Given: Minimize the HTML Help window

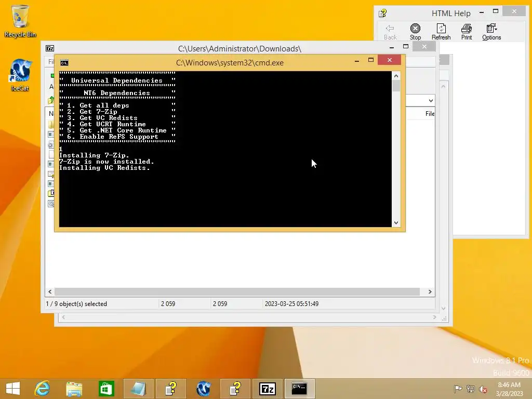Looking at the screenshot, I should [x=482, y=12].
